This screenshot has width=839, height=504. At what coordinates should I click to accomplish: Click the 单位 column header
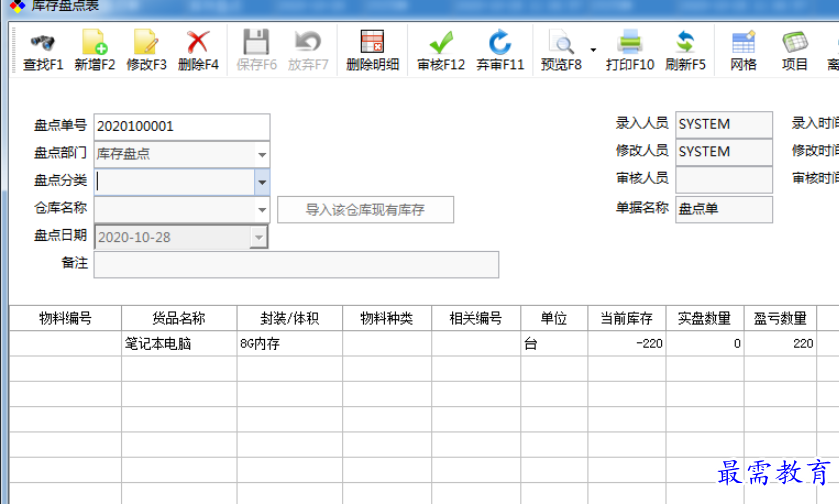tap(554, 318)
